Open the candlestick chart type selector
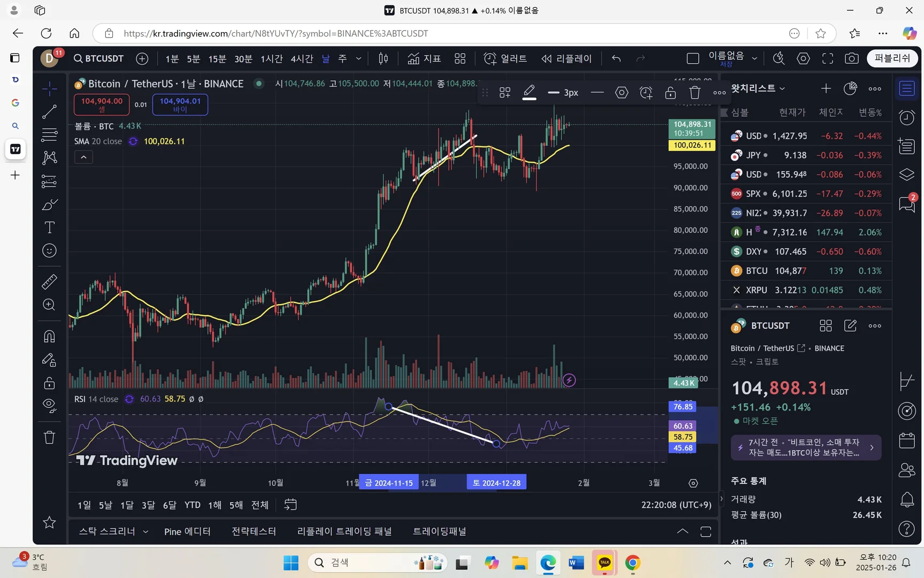Image resolution: width=924 pixels, height=578 pixels. click(383, 59)
